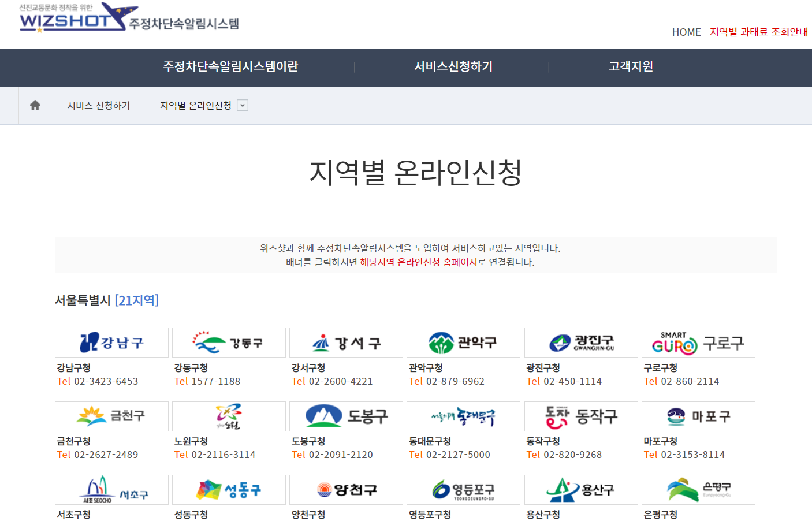The image size is (812, 521).
Task: Click 관악구청 name text
Action: coord(426,368)
